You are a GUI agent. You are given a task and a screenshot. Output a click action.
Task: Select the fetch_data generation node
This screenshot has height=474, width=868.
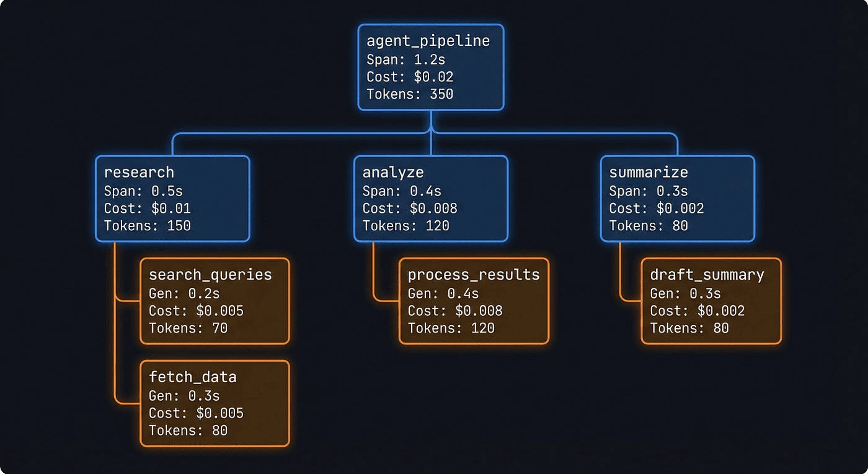tap(215, 403)
